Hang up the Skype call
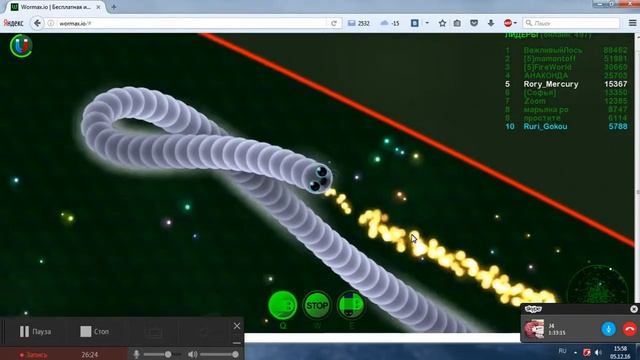This screenshot has width=640, height=360. coord(629,329)
